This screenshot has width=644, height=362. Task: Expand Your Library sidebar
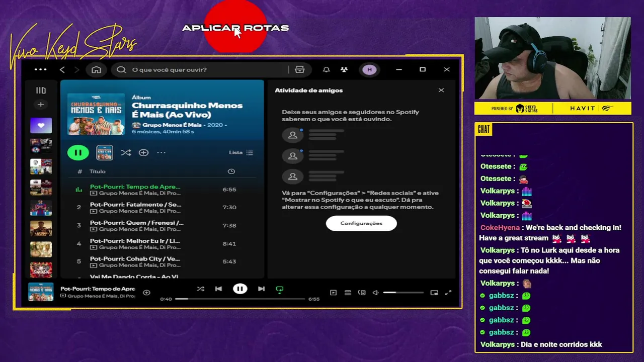point(41,90)
